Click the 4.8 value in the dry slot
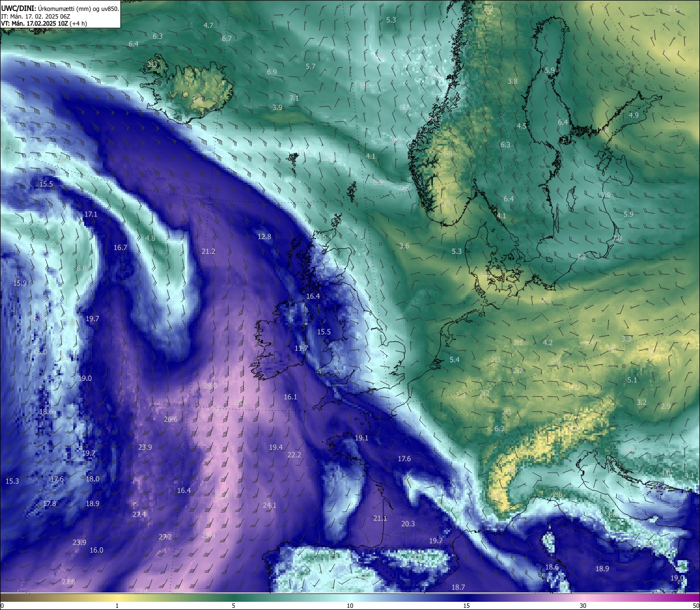This screenshot has height=610, width=700. tap(150, 239)
